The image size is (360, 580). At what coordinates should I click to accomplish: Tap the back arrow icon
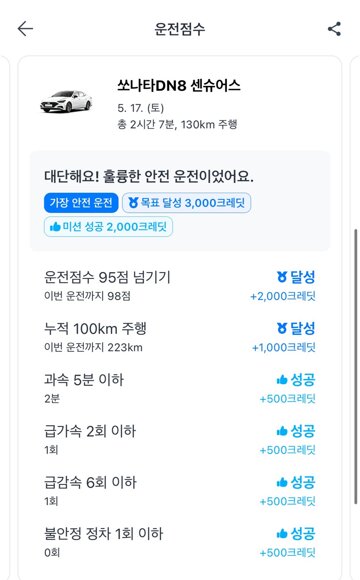pos(25,29)
